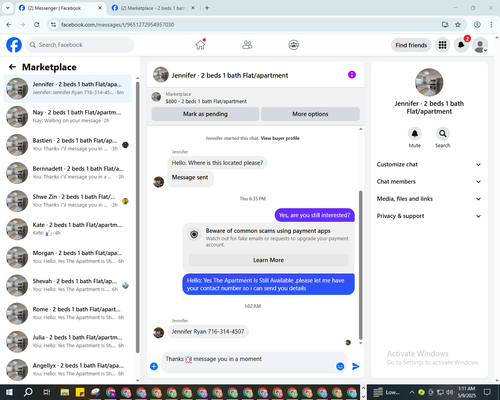Click the Jennifer Ryan 716-314-4507 message
The image size is (500, 400).
(208, 332)
